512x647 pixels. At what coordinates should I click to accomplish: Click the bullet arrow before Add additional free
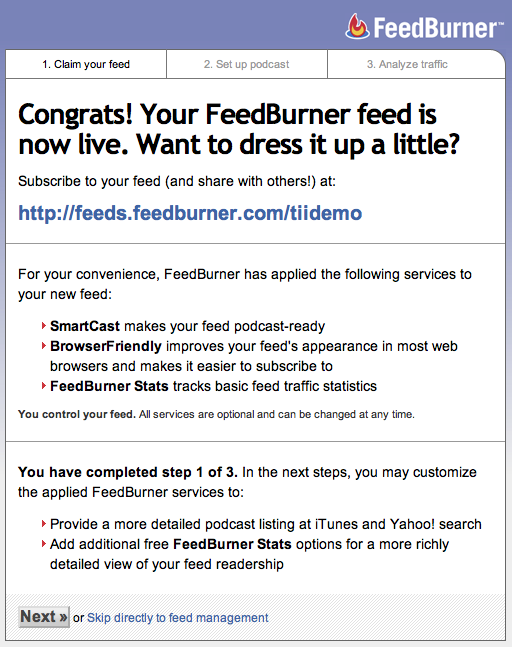[x=43, y=543]
